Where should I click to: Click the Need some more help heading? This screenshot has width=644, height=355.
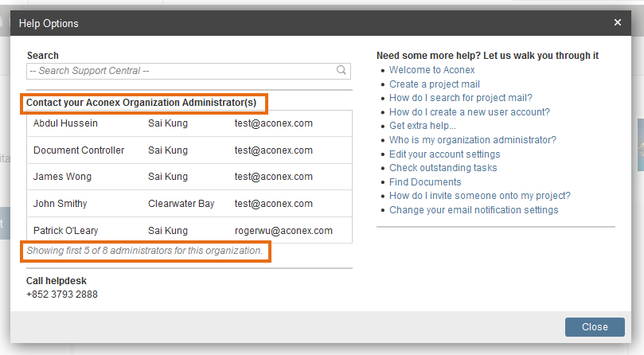point(487,56)
